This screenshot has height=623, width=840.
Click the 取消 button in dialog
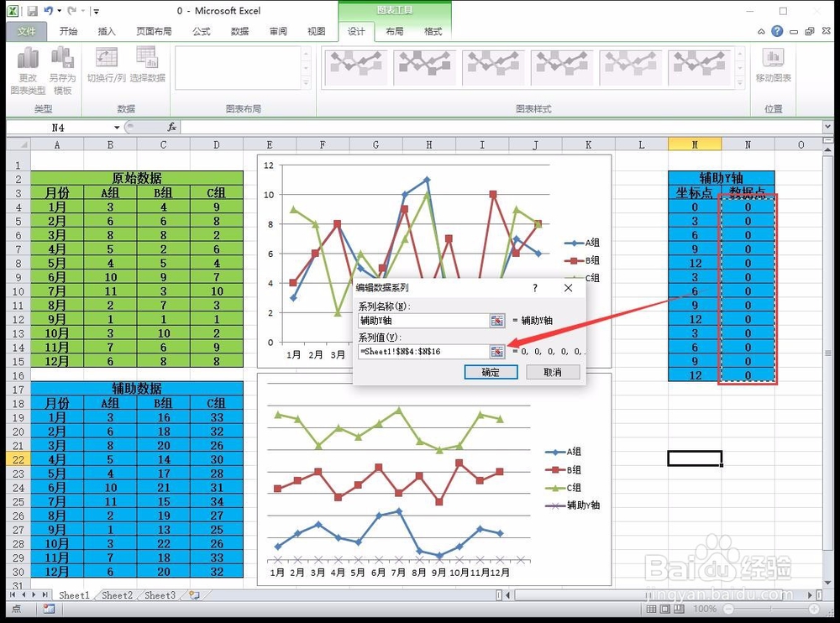553,372
